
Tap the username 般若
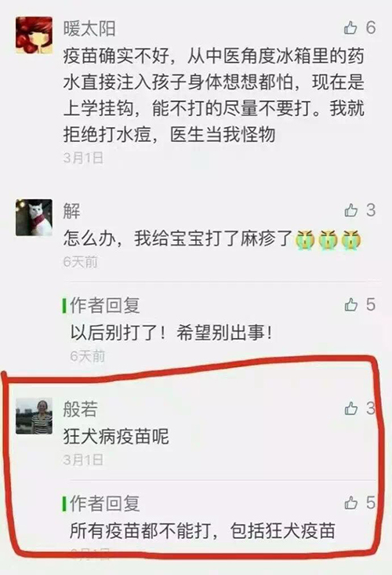(81, 409)
